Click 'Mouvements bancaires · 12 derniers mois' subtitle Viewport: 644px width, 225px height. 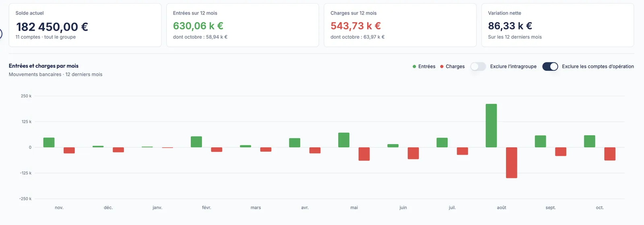tap(56, 74)
